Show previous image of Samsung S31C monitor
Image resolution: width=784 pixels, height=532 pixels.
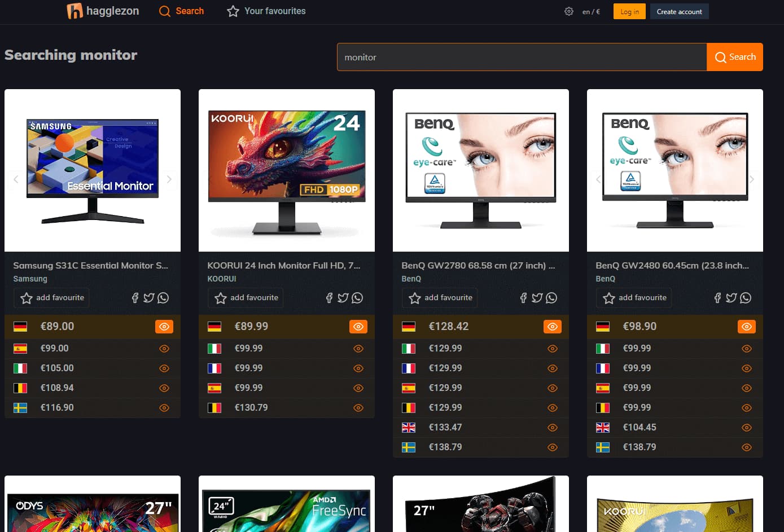(16, 179)
